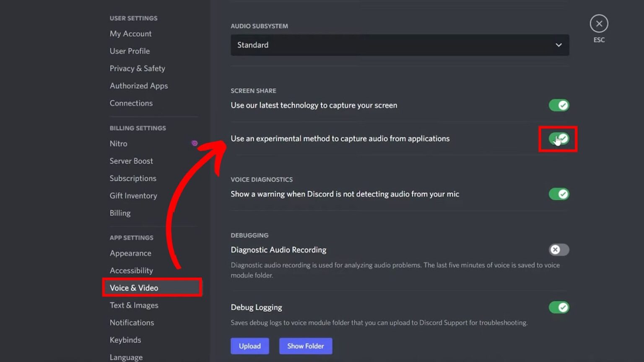
Task: Select My Account settings
Action: 130,34
